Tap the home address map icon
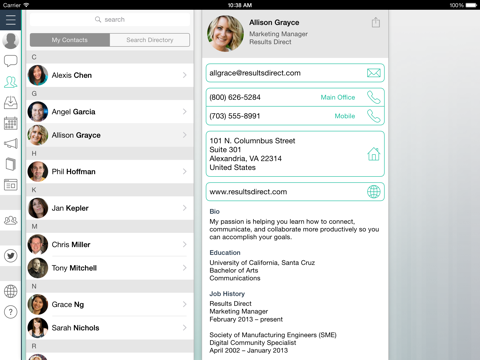This screenshot has height=360, width=480. point(374,154)
